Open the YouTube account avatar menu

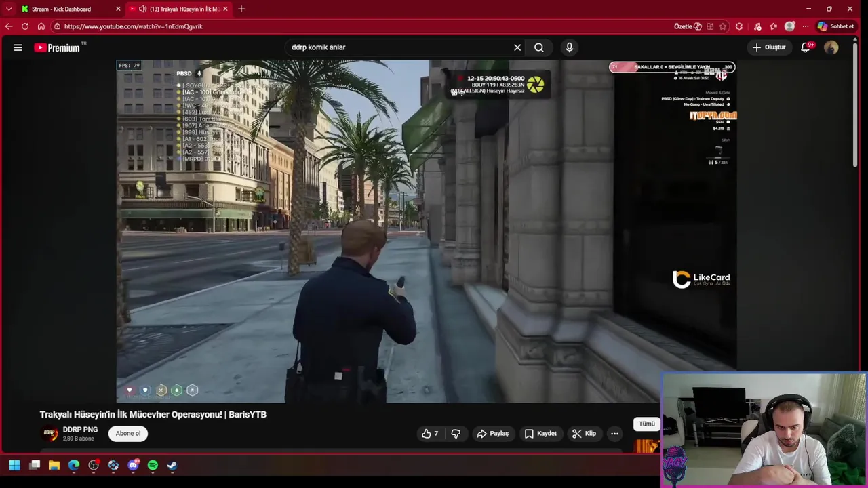pos(831,47)
